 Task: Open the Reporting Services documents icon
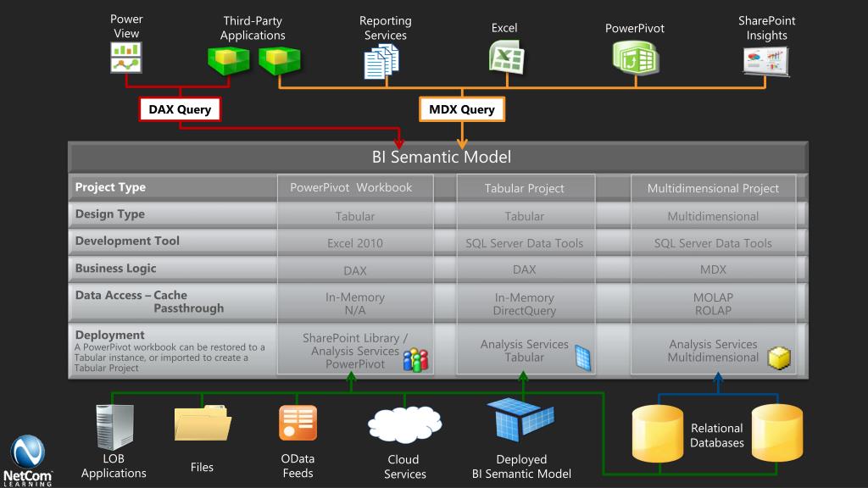pyautogui.click(x=381, y=61)
